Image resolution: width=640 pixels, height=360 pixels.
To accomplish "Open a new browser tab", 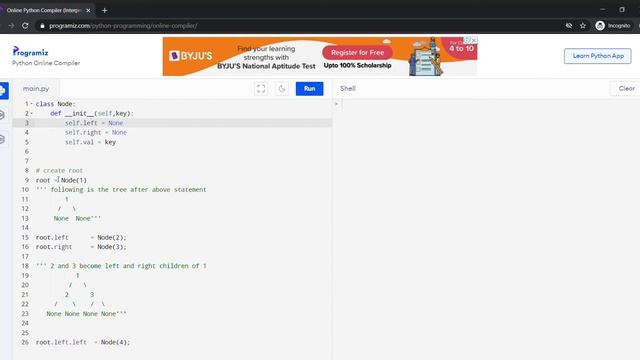I will pos(104,10).
